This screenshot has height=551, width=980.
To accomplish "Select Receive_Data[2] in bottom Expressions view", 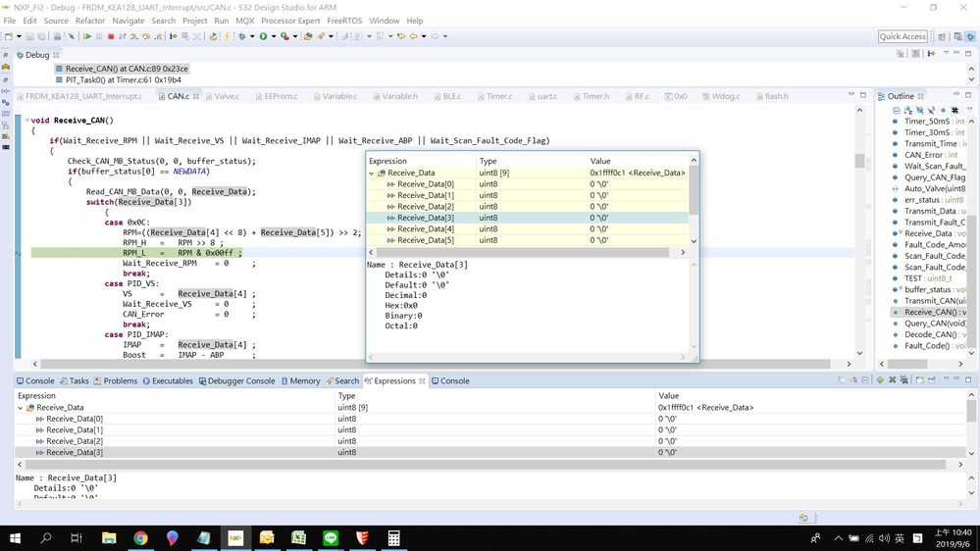I will tap(490, 441).
